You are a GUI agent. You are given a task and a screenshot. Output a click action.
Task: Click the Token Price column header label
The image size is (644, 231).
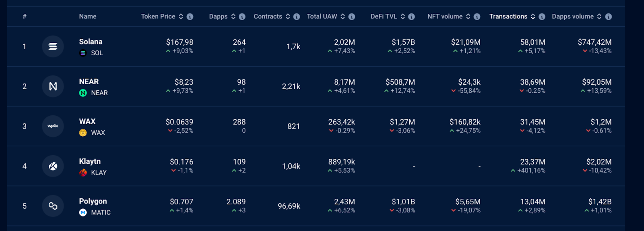(158, 17)
